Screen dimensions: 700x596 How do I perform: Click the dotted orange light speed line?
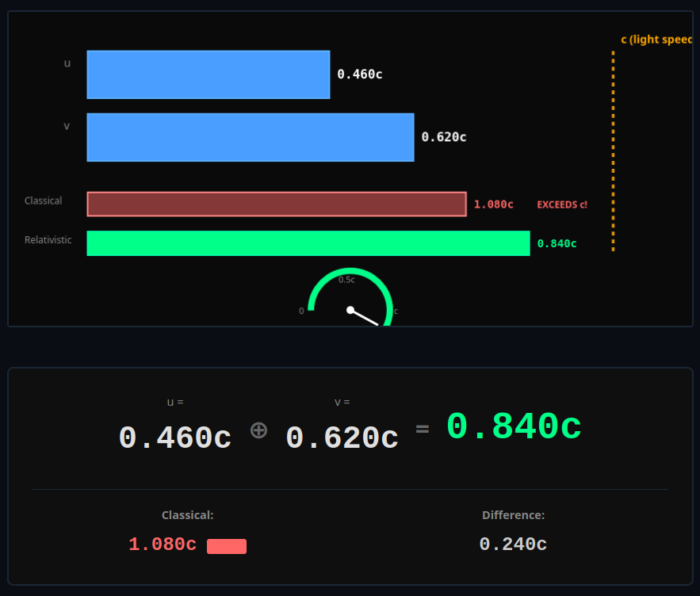coord(613,151)
